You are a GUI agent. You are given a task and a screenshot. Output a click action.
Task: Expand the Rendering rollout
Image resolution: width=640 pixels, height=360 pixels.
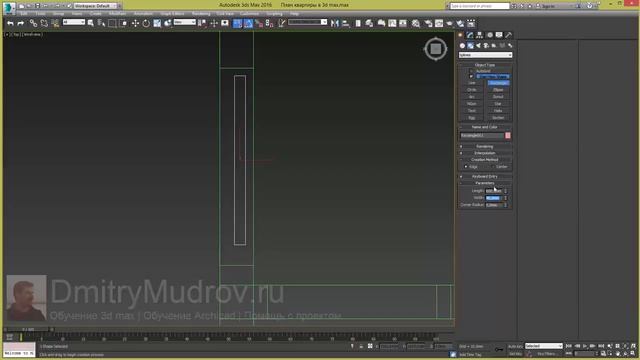click(x=485, y=147)
